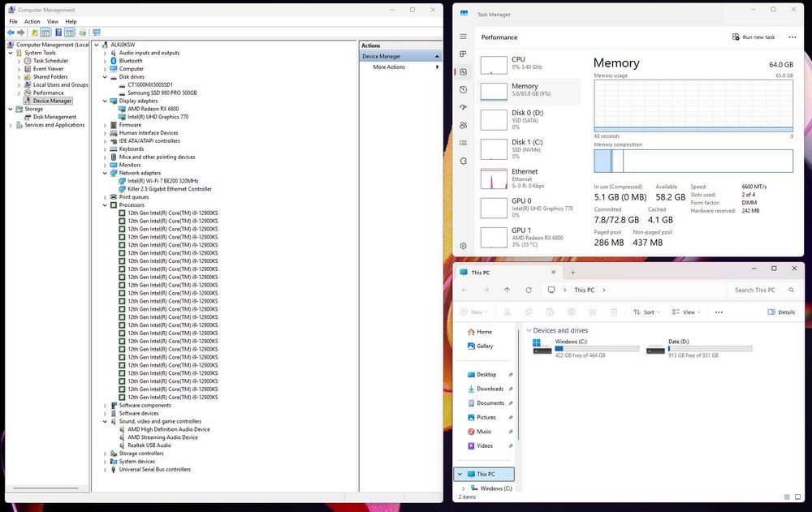Image resolution: width=812 pixels, height=512 pixels.
Task: Collapse the Disk drives category
Action: (x=105, y=76)
